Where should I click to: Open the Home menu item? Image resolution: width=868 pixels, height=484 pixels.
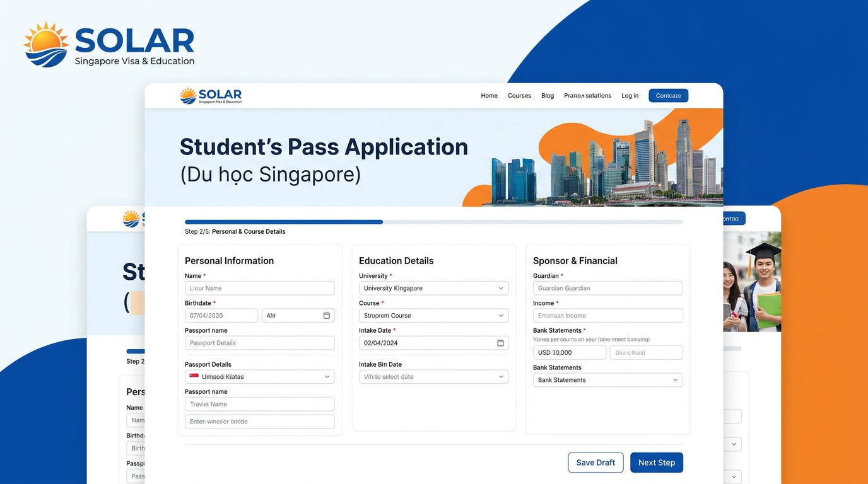pos(489,96)
